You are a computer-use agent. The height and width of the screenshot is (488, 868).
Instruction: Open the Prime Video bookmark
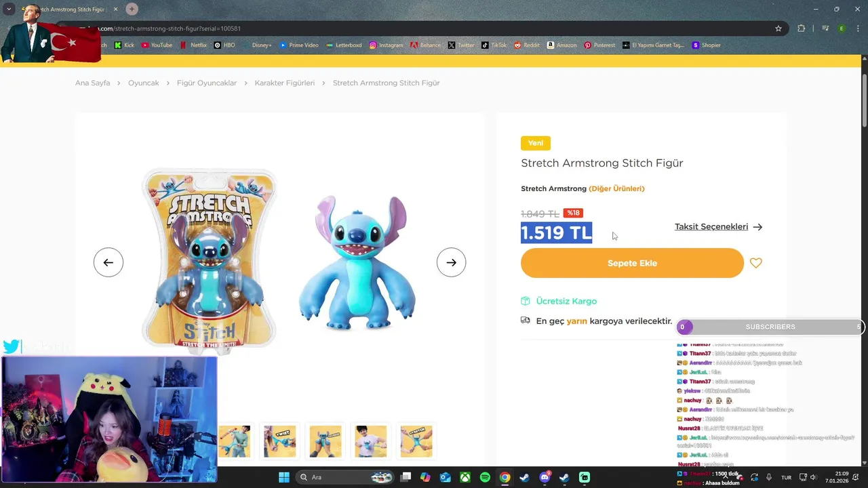298,45
